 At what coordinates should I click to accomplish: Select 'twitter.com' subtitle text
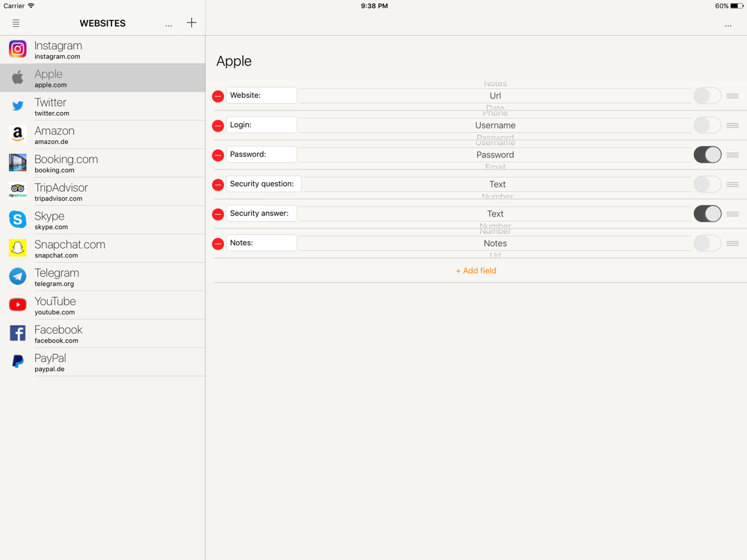click(x=52, y=113)
